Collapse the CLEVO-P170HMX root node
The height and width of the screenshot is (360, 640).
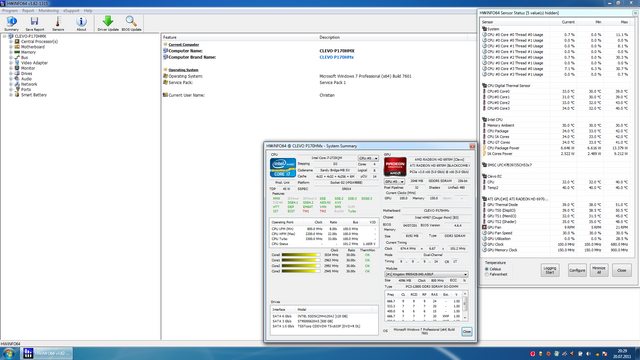pyautogui.click(x=5, y=36)
